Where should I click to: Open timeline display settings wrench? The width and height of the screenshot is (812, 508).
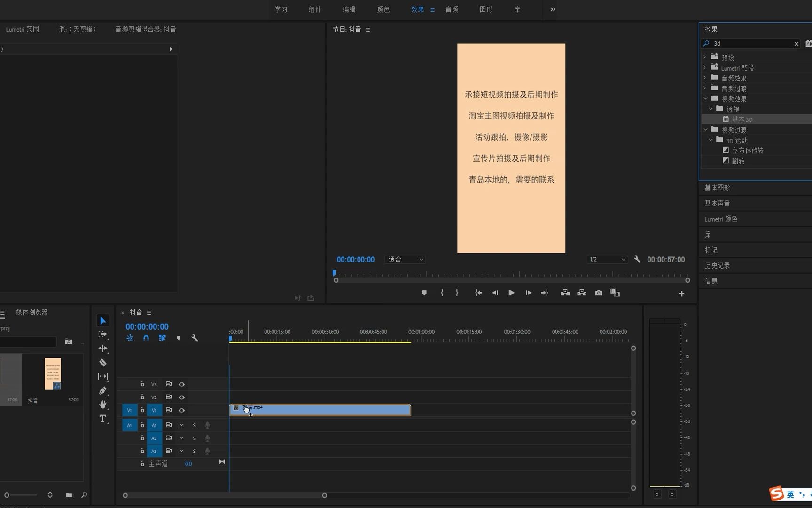tap(195, 338)
